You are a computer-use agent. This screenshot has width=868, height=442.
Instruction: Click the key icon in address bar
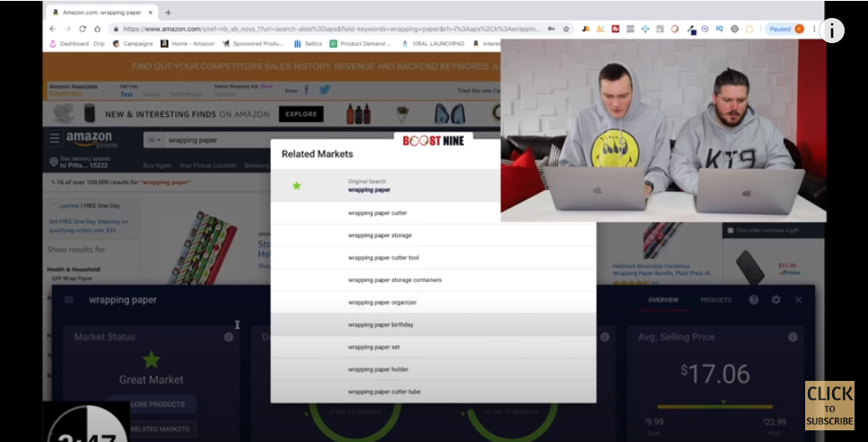[x=551, y=29]
